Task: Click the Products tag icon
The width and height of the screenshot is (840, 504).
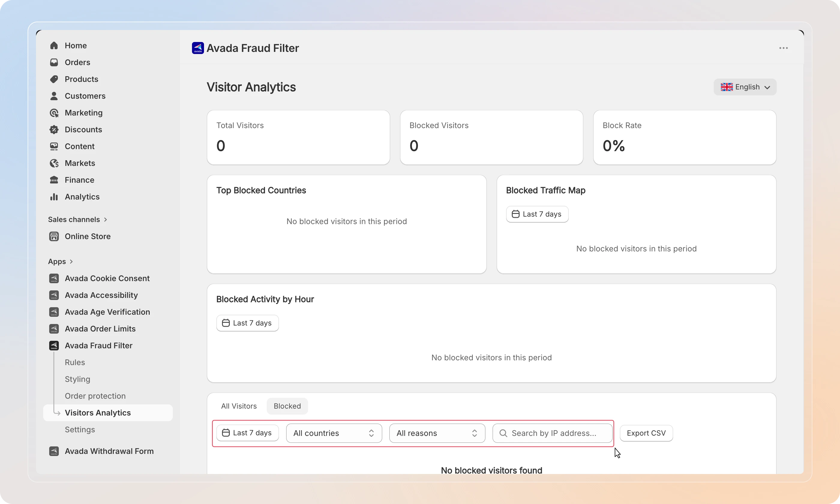Action: [x=54, y=79]
